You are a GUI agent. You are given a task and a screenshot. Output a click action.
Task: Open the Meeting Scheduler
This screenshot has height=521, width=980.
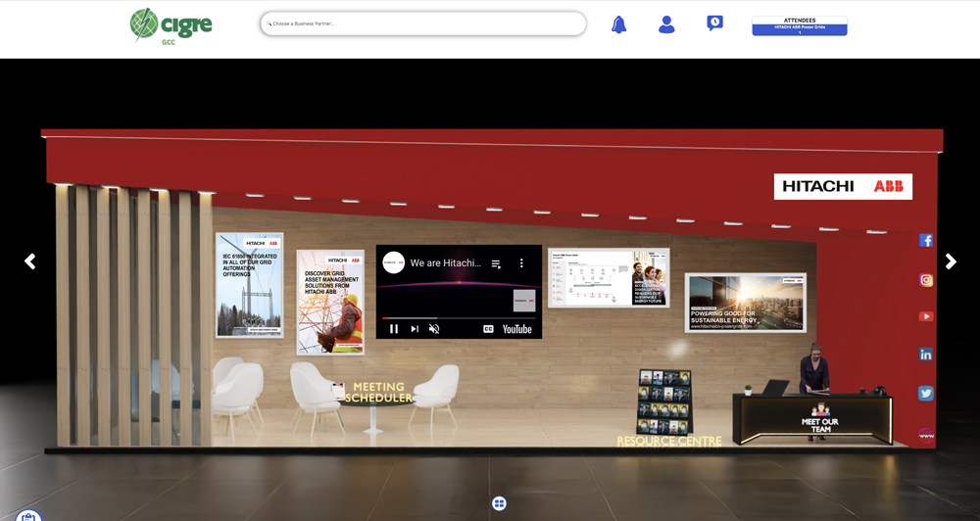(x=378, y=393)
